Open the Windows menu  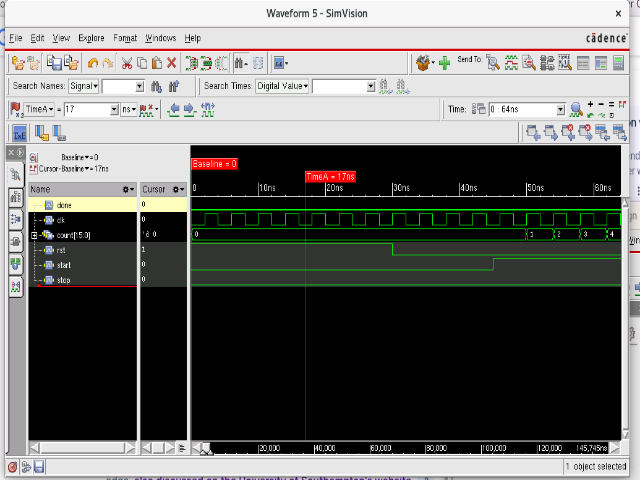160,38
